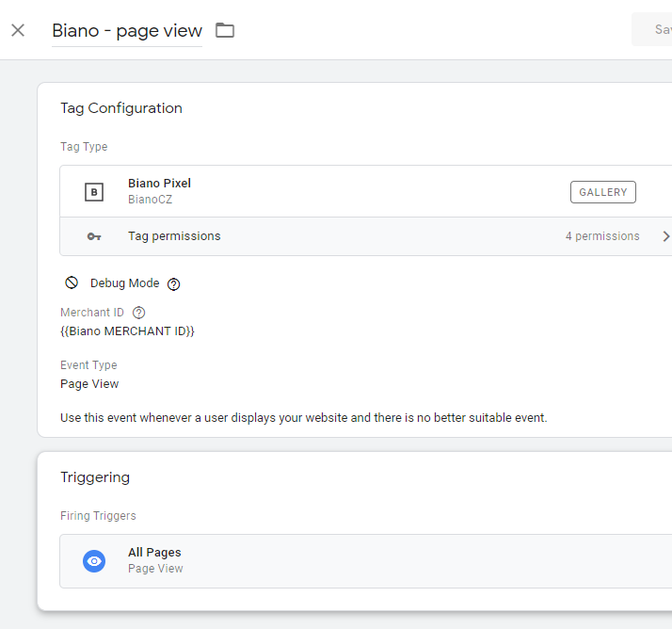The width and height of the screenshot is (672, 629).
Task: Open the All Pages firing trigger row
Action: pyautogui.click(x=365, y=561)
